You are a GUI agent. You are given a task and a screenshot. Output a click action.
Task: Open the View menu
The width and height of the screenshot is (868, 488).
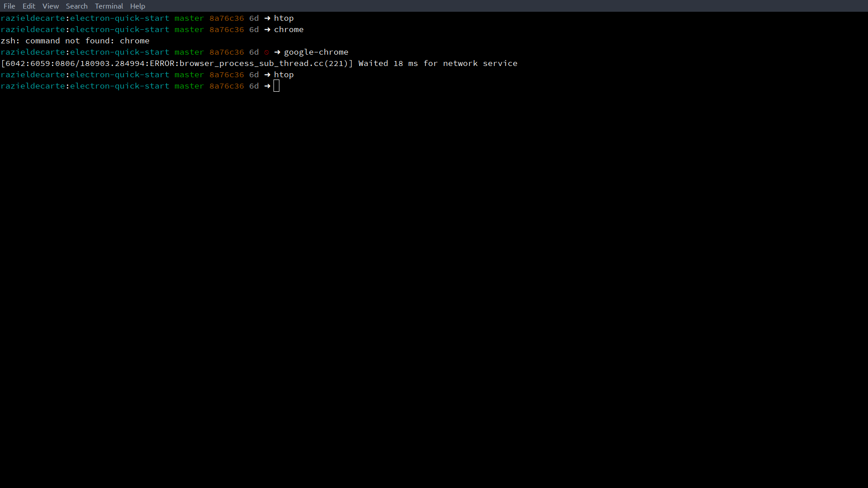coord(51,6)
